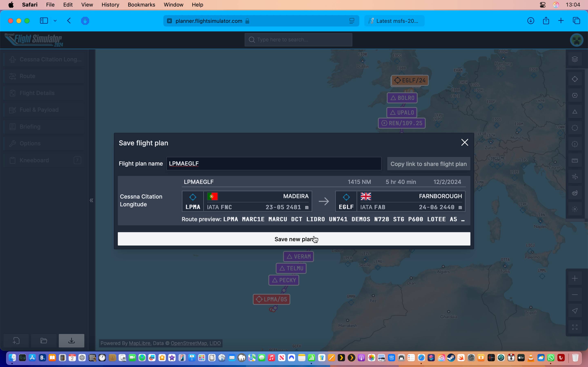Click Edit in the macOS menu bar
Viewport: 588px width, 367px height.
click(67, 5)
